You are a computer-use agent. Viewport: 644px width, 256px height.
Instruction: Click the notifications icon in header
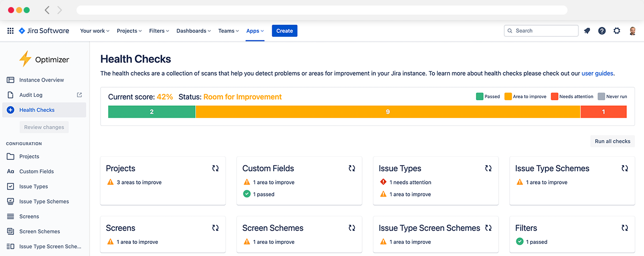[x=587, y=31]
